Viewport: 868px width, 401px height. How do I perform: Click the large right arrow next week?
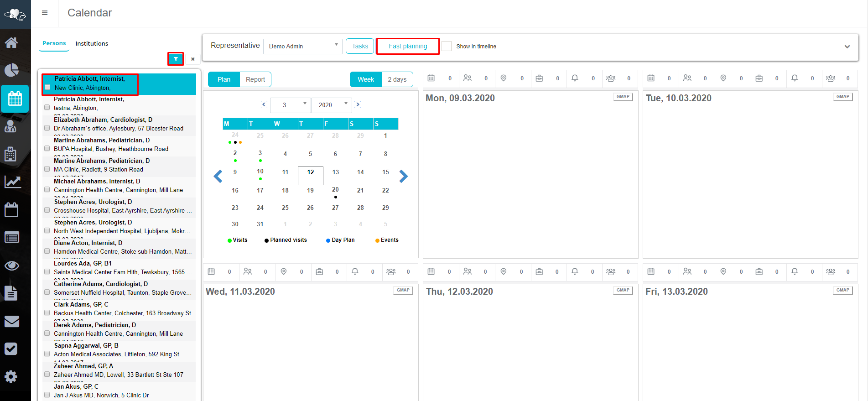click(403, 176)
